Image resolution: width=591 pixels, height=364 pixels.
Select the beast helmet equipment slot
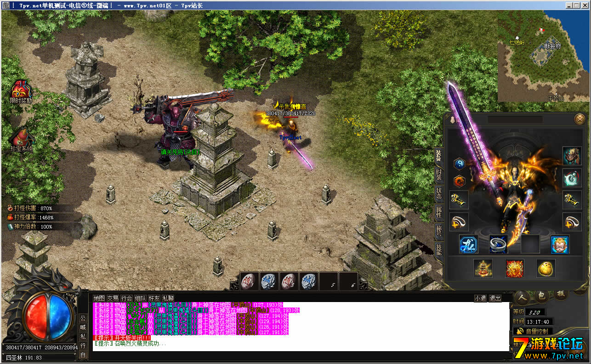point(572,156)
